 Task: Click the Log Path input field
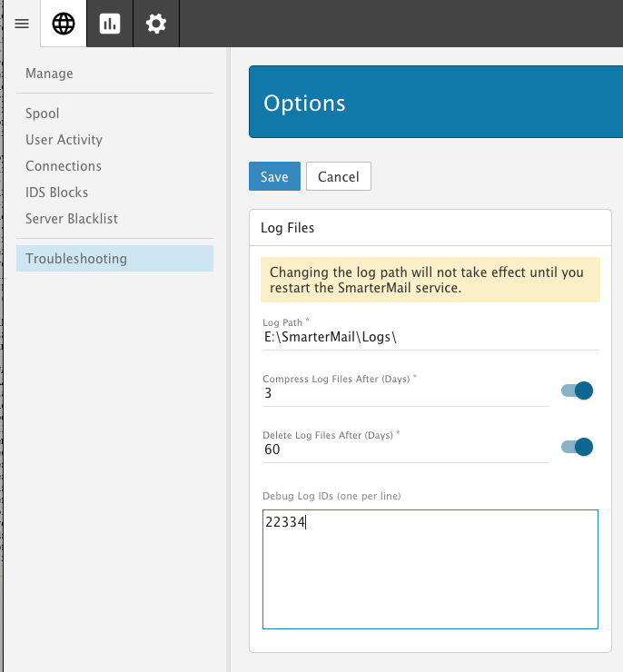coord(430,337)
